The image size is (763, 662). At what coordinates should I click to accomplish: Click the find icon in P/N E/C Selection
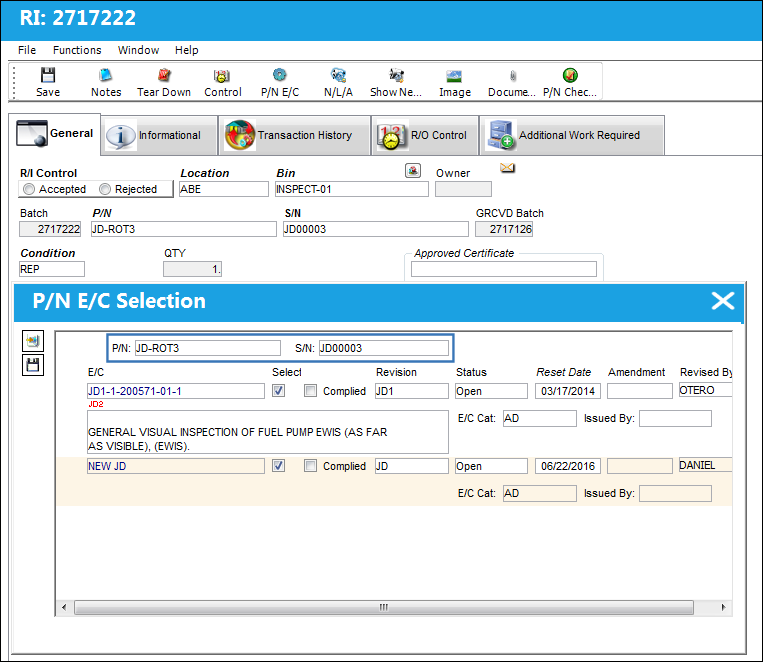coord(33,341)
